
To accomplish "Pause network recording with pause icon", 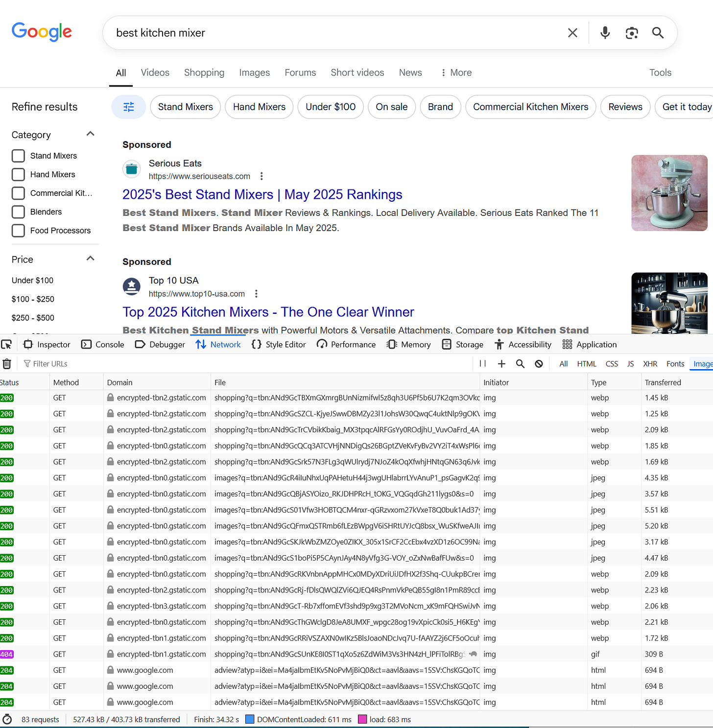I will pos(483,364).
